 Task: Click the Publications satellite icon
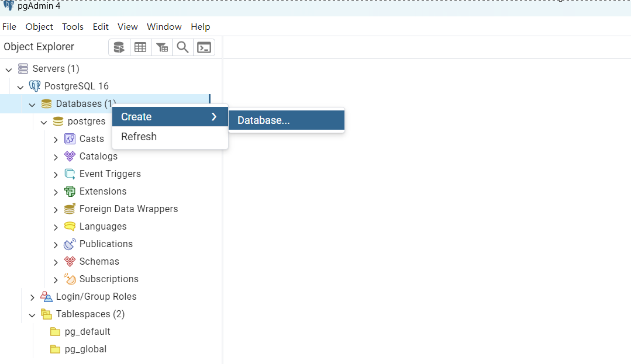click(70, 244)
